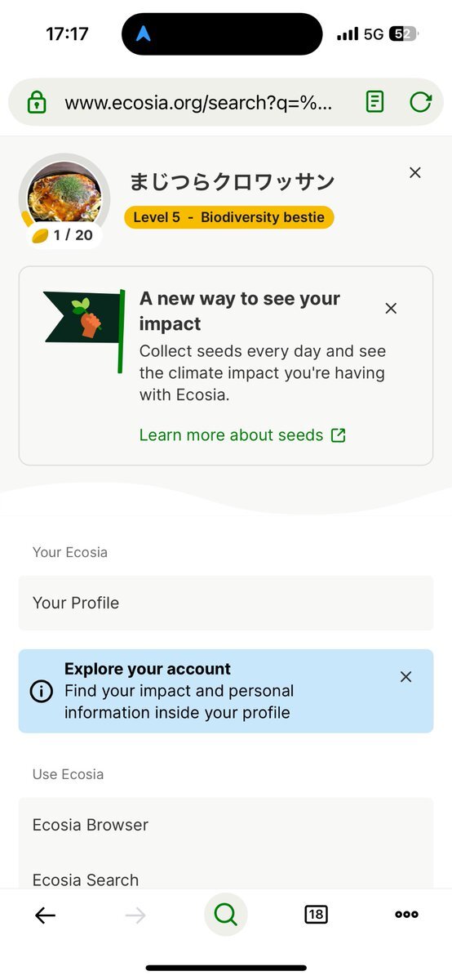Tap the info icon in blue banner
This screenshot has height=980, width=452.
pyautogui.click(x=41, y=691)
